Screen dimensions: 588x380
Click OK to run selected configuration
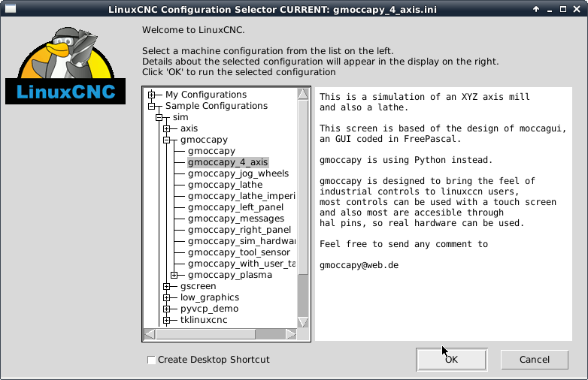tap(451, 360)
